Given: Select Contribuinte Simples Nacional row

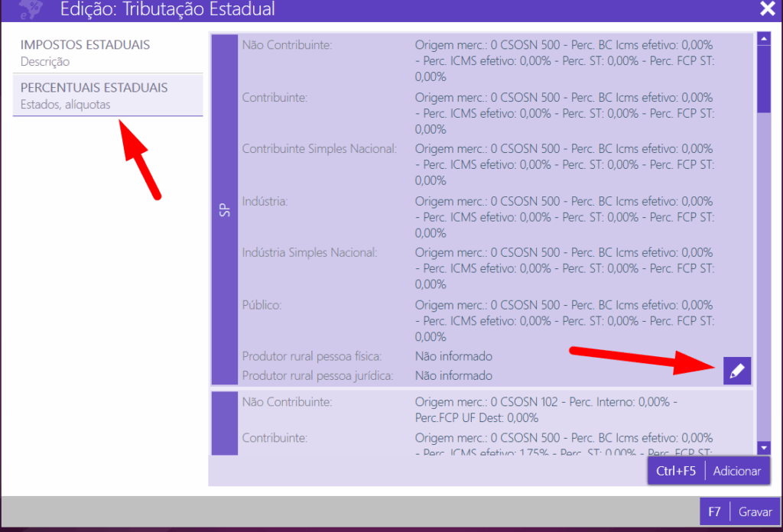Looking at the screenshot, I should [319, 149].
